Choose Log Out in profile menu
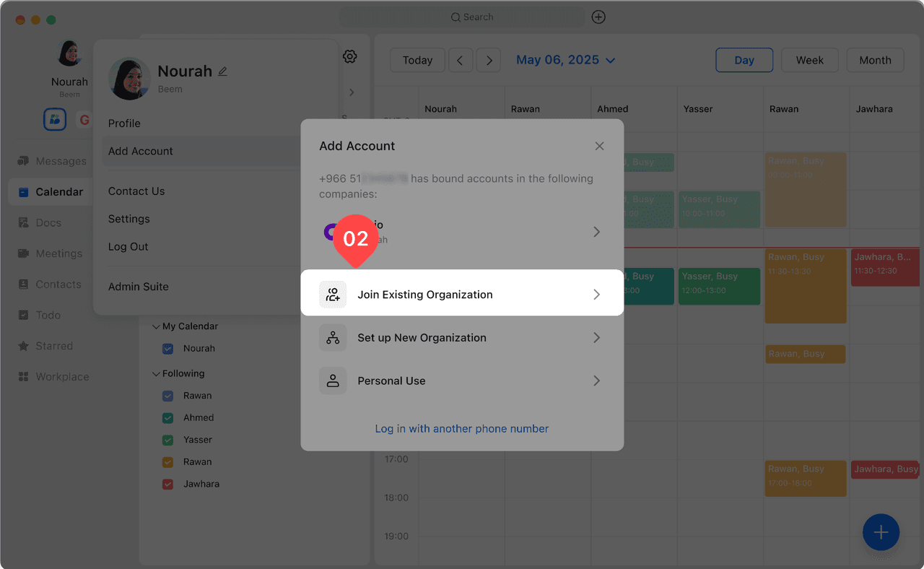924x569 pixels. click(x=128, y=247)
